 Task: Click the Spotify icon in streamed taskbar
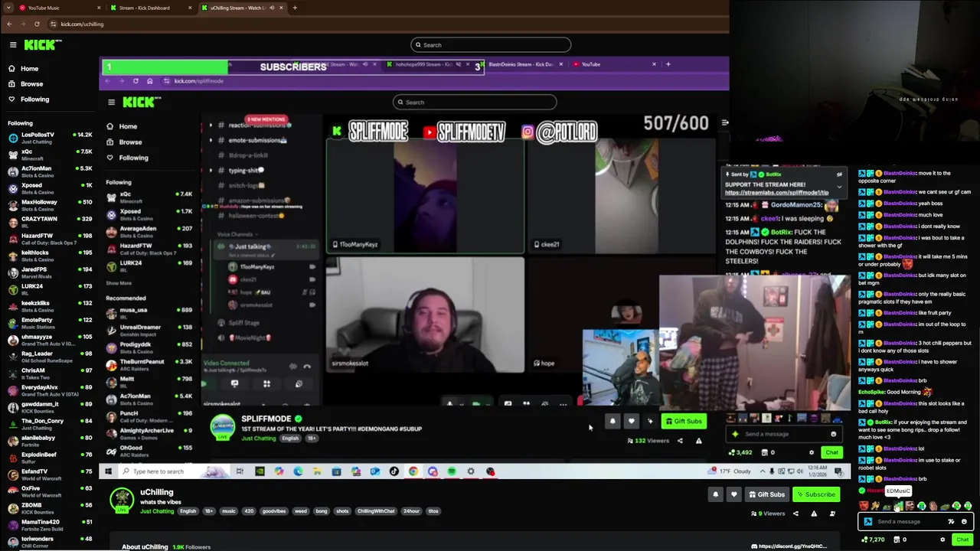[x=452, y=471]
